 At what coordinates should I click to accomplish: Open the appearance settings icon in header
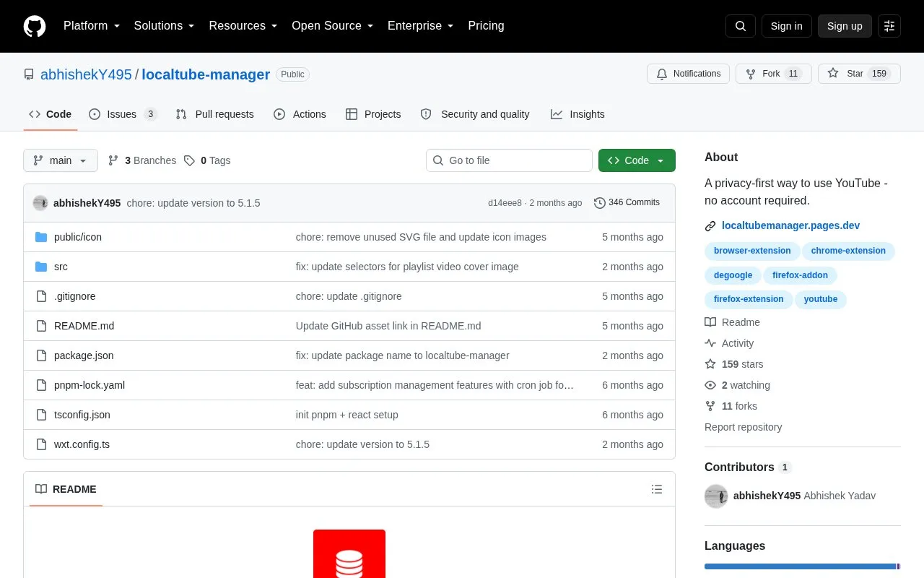889,26
